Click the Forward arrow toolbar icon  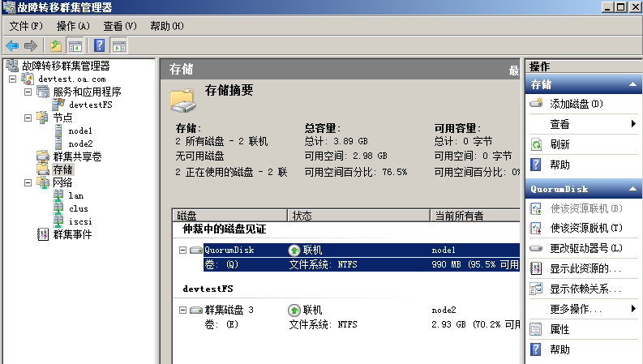[x=31, y=45]
